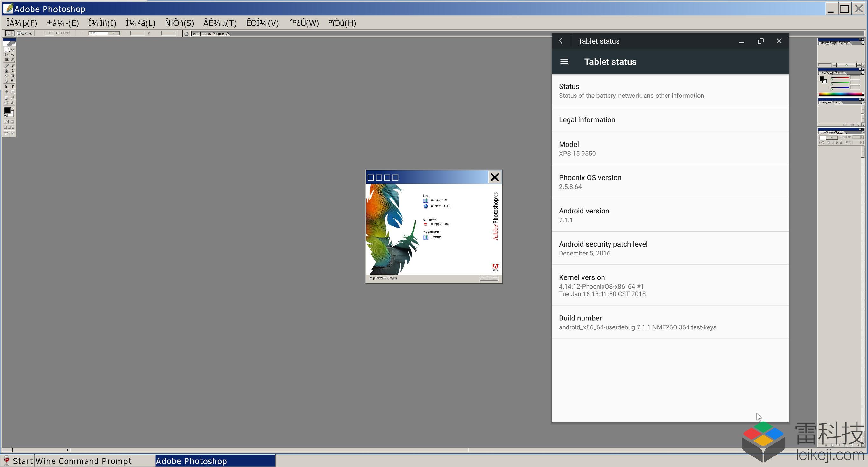Select the Clone Stamp tool
The image size is (868, 467).
pos(7,71)
